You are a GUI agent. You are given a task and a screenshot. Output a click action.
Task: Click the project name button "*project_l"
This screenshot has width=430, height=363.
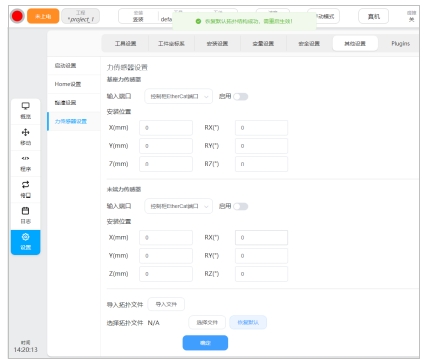point(81,16)
